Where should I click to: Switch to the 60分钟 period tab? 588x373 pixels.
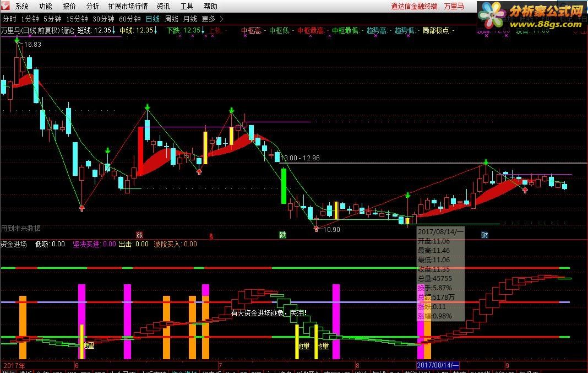129,19
